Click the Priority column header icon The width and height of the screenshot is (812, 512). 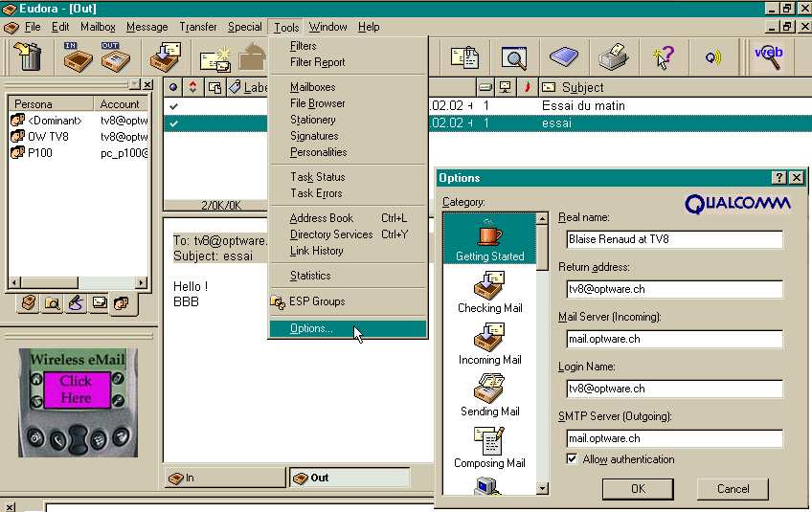192,87
